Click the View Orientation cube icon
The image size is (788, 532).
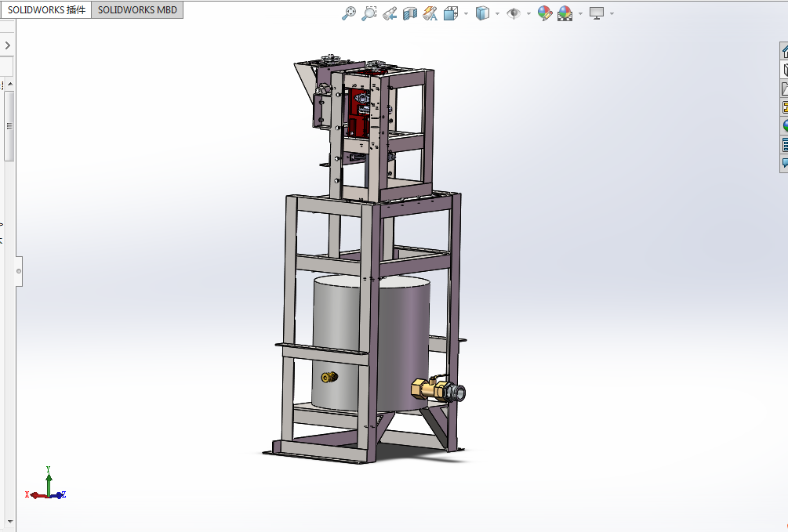point(451,13)
